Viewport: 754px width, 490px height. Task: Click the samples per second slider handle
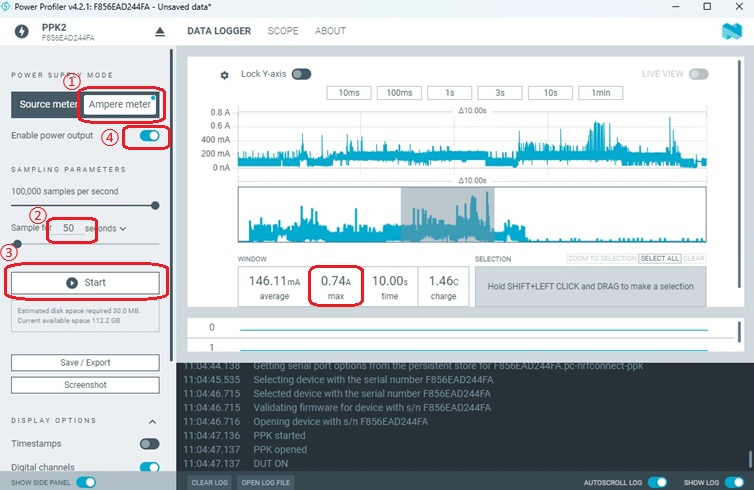click(155, 206)
